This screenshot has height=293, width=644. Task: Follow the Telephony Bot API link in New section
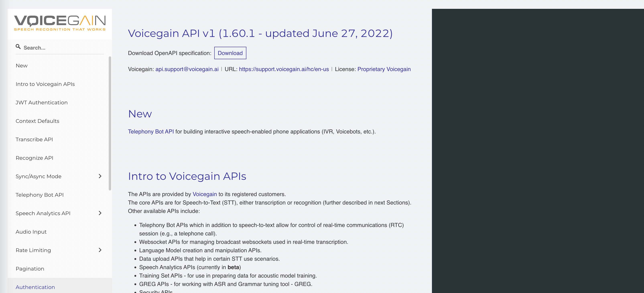(x=151, y=132)
